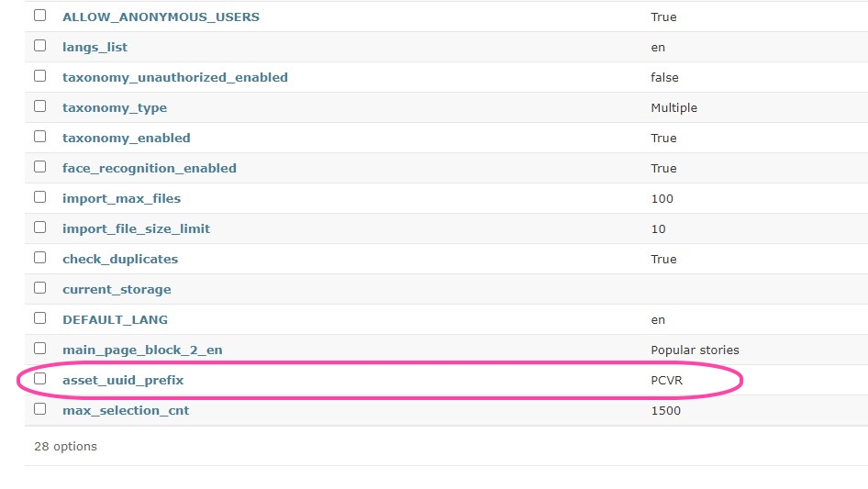
Task: Open the DEFAULT_LANG option link
Action: tap(115, 320)
